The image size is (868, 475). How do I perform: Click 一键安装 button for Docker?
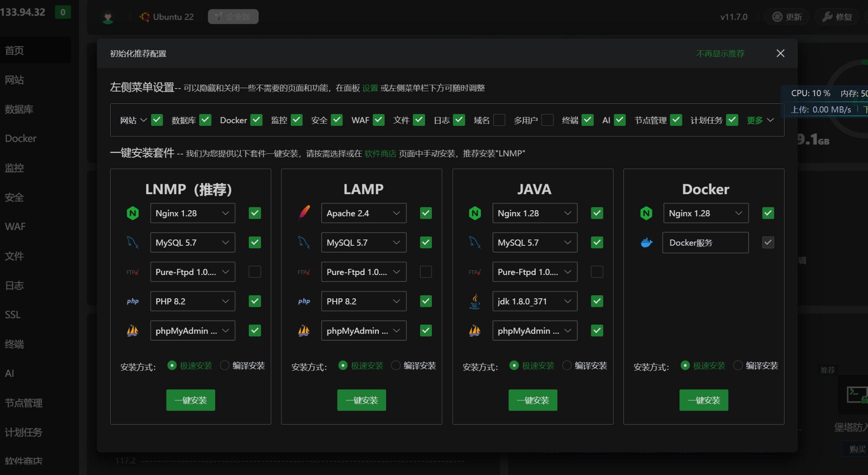point(704,400)
